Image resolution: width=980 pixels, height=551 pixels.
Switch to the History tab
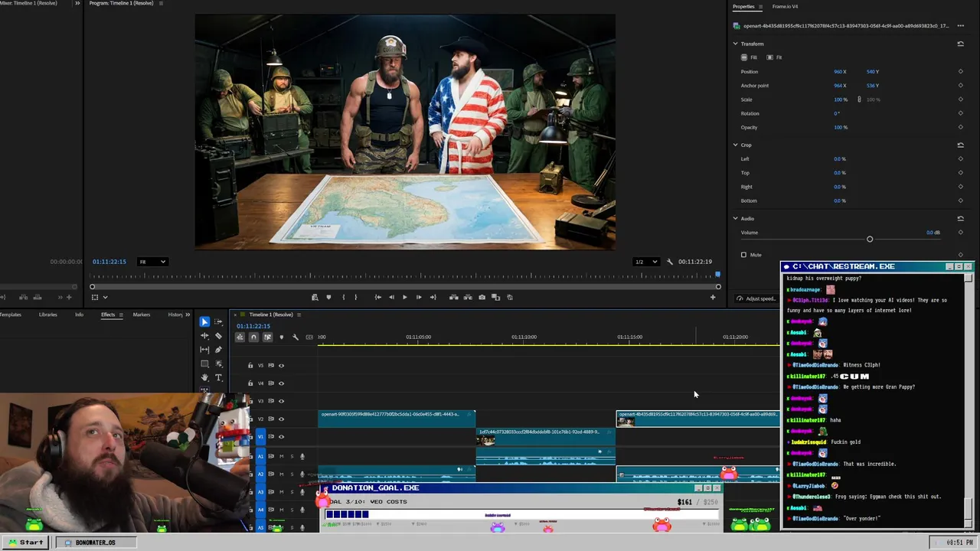point(175,315)
